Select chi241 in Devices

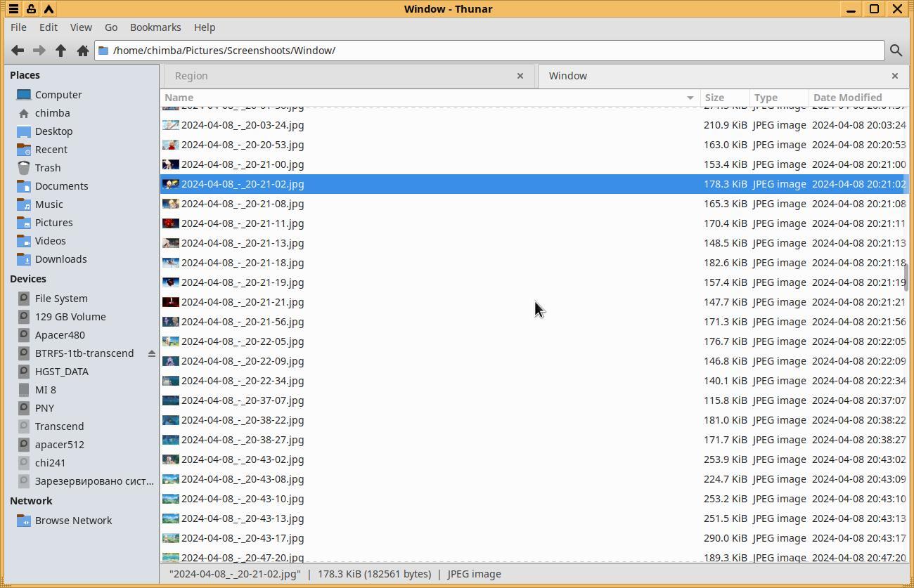50,463
